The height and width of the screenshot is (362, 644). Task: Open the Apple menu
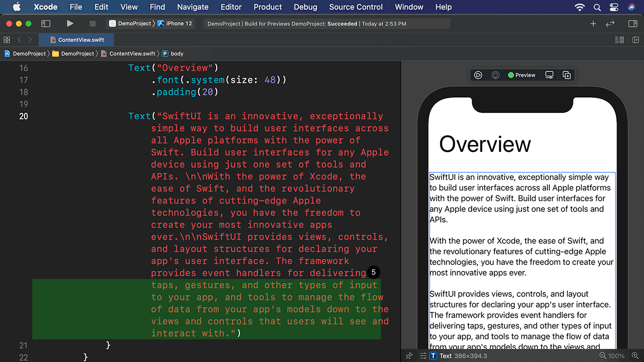(16, 7)
